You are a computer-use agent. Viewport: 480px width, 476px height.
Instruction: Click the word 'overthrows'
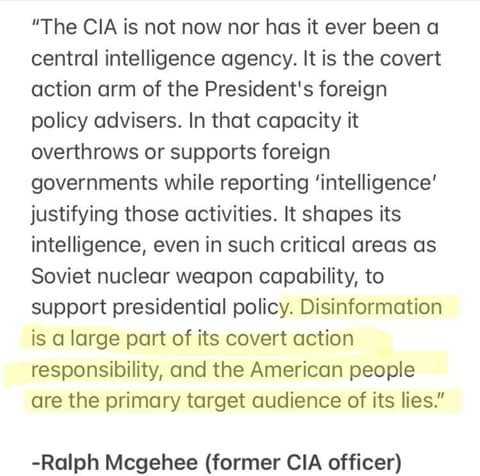pyautogui.click(x=85, y=152)
